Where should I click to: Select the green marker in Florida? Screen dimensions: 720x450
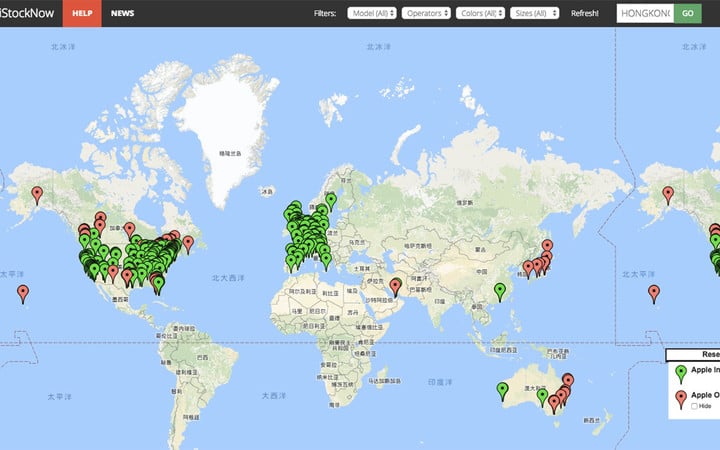click(x=158, y=285)
